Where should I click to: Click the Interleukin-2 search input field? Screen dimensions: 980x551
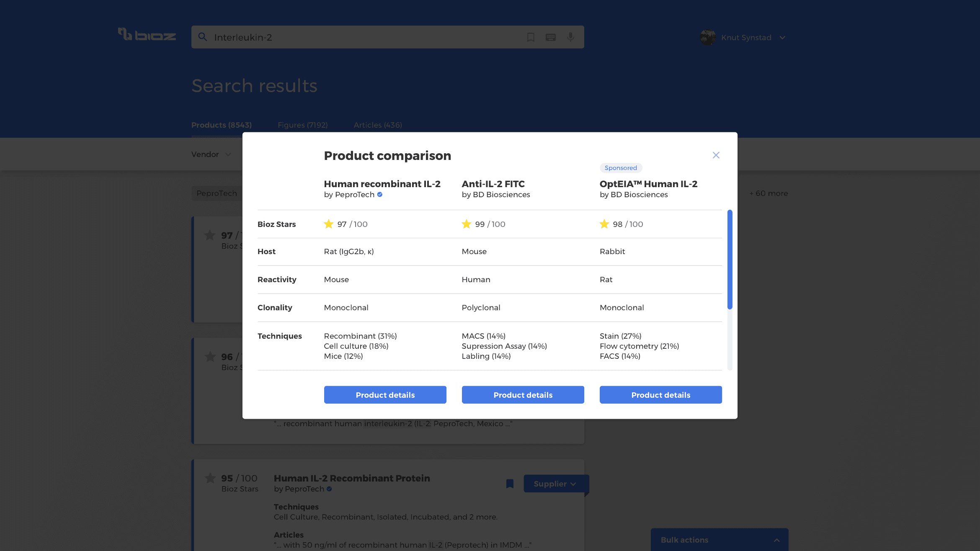tap(364, 37)
